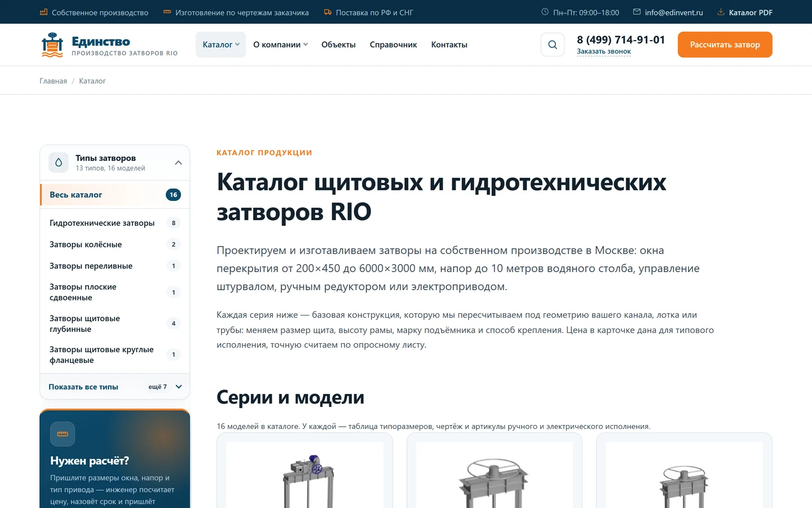This screenshot has height=508, width=812.
Task: Open the middle product card thumbnail
Action: 495,475
